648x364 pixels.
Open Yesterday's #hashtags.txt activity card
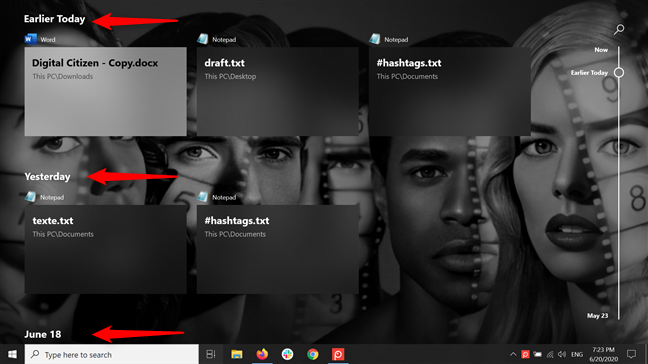coord(278,249)
